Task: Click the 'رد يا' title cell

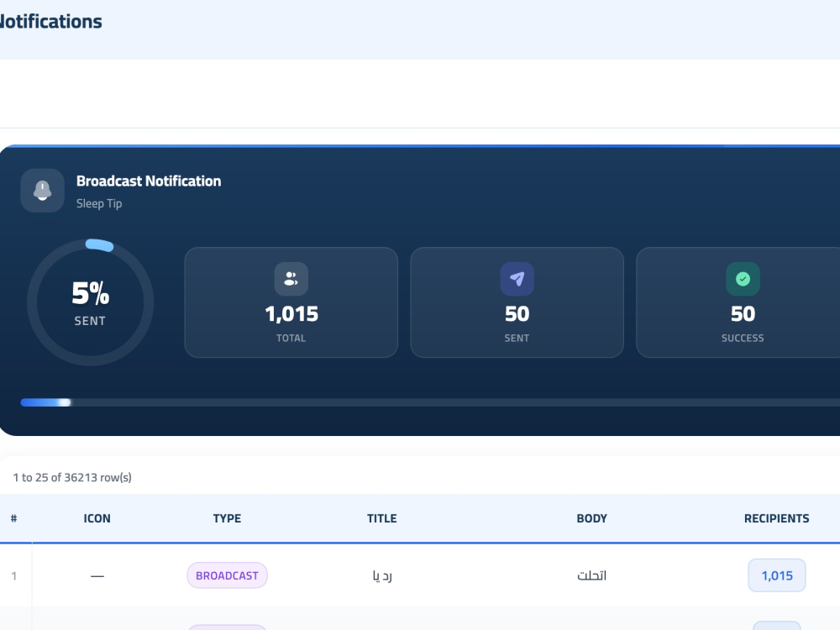Action: (382, 576)
